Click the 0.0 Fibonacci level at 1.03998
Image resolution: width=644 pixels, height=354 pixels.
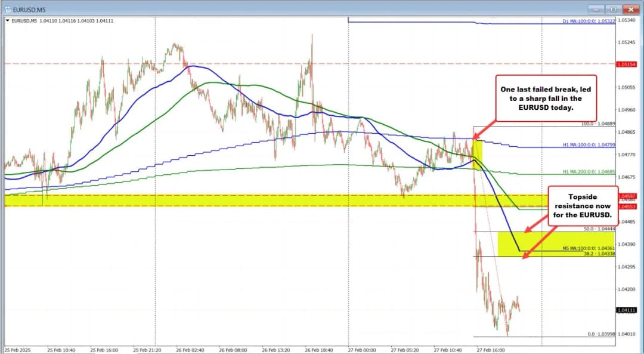tap(599, 334)
